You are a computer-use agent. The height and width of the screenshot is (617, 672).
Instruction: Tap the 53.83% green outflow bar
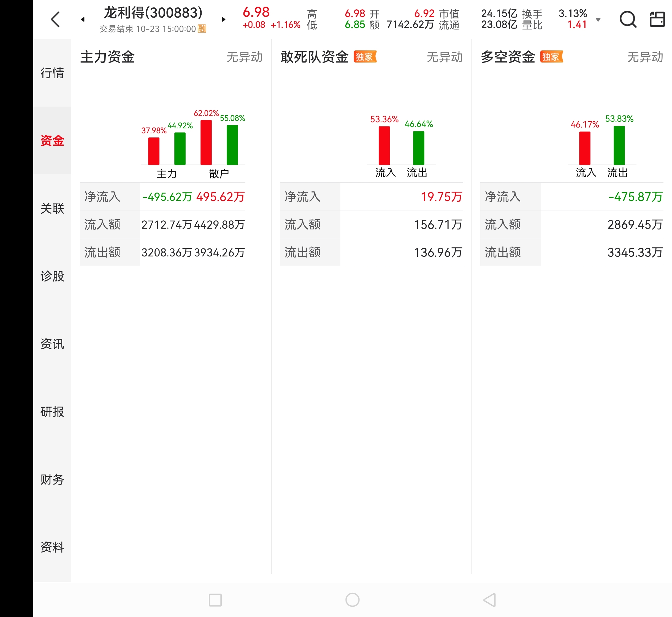619,145
